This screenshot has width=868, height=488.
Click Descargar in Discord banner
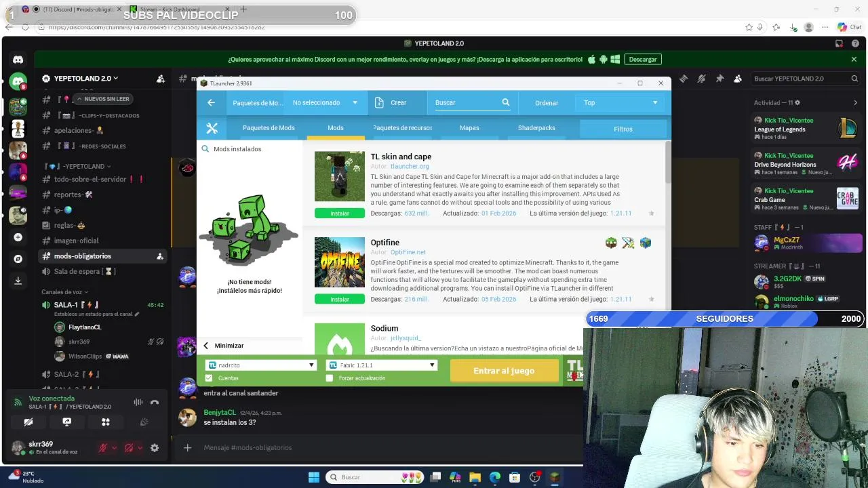642,60
